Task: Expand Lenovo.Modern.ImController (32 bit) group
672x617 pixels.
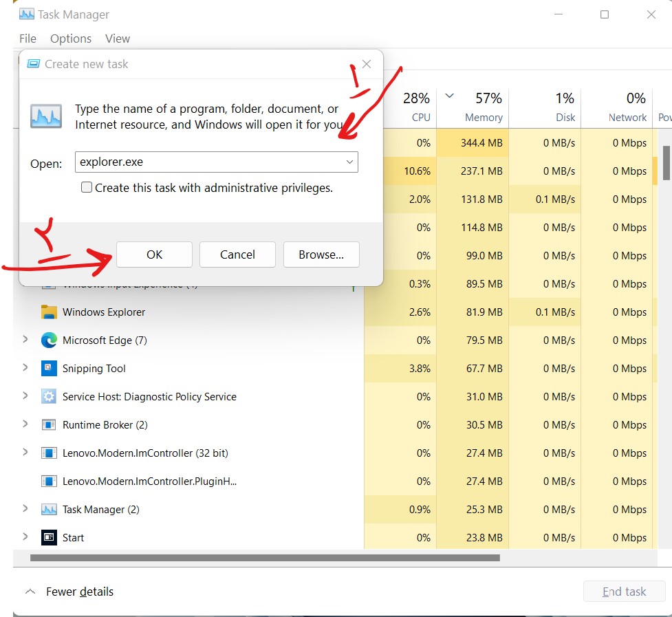Action: 25,452
